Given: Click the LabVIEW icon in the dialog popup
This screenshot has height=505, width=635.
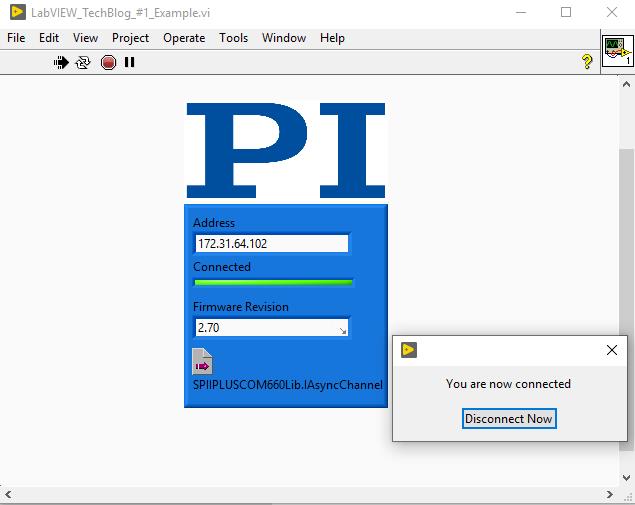Looking at the screenshot, I should pyautogui.click(x=409, y=349).
